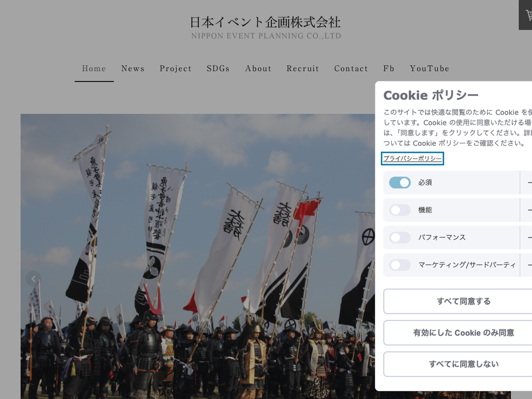Open the プライバシーポリシー link
Viewport: 532px width, 399px height.
click(412, 159)
